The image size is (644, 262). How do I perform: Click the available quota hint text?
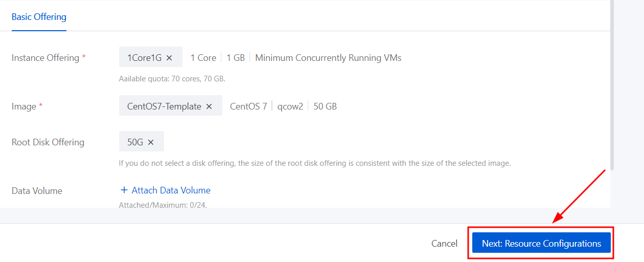coord(172,79)
